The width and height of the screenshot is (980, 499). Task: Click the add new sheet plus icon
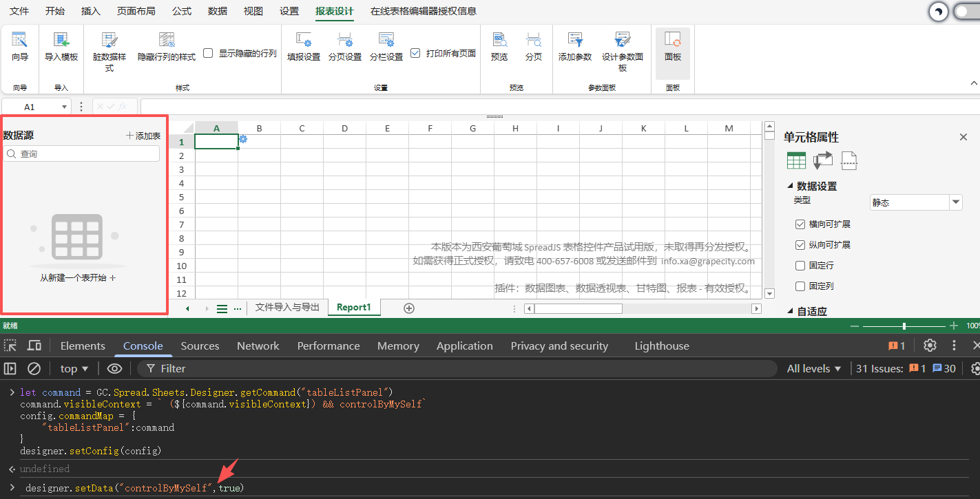point(409,308)
